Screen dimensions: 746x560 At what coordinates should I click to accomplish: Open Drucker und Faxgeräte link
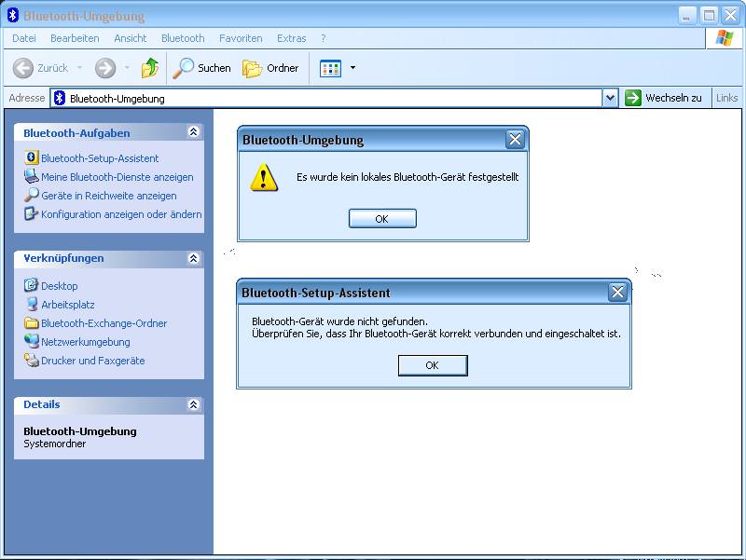pyautogui.click(x=92, y=361)
